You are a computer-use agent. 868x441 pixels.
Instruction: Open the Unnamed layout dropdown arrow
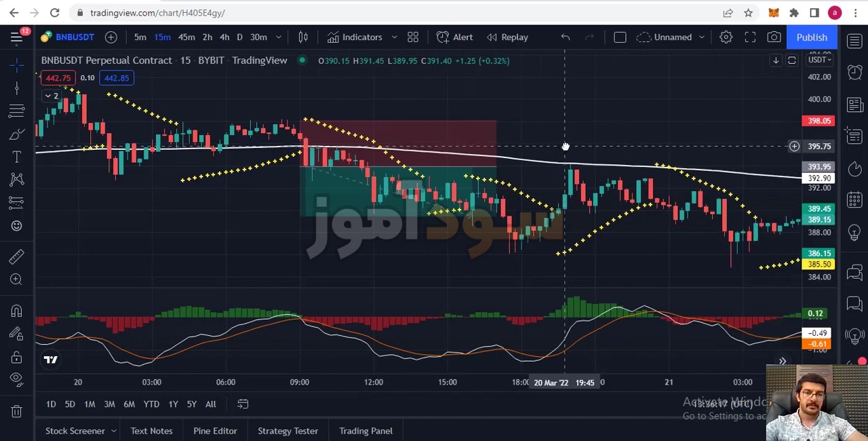(702, 37)
